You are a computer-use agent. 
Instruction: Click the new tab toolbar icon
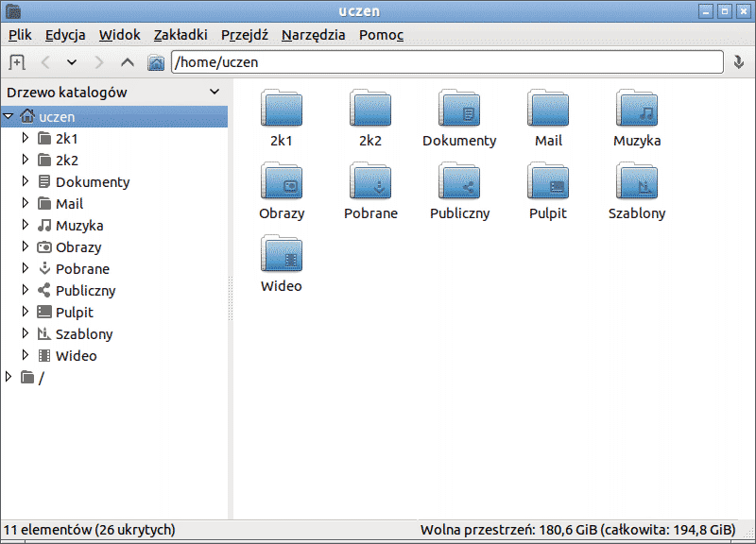(x=16, y=62)
